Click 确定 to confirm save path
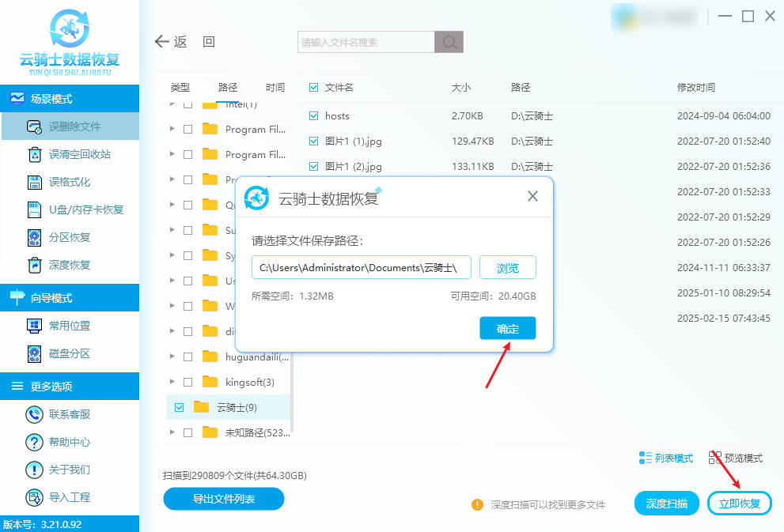 point(507,329)
